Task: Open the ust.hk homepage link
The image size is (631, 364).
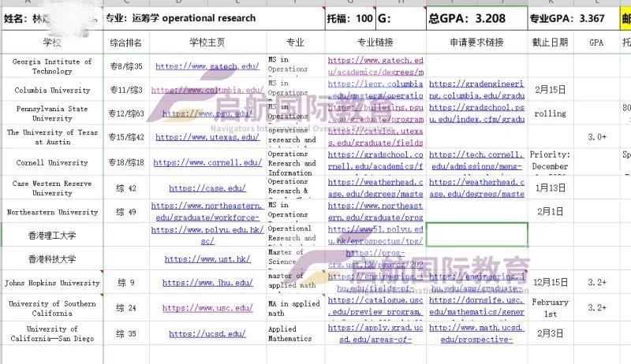Action: point(207,259)
